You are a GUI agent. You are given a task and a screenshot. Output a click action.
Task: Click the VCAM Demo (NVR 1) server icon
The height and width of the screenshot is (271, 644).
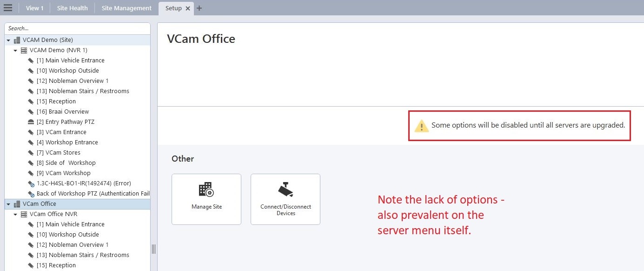click(x=24, y=50)
